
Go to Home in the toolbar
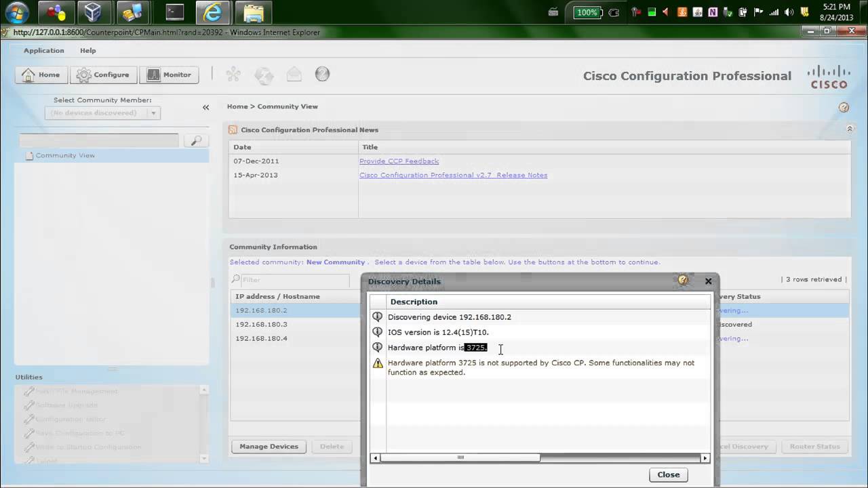pyautogui.click(x=41, y=75)
